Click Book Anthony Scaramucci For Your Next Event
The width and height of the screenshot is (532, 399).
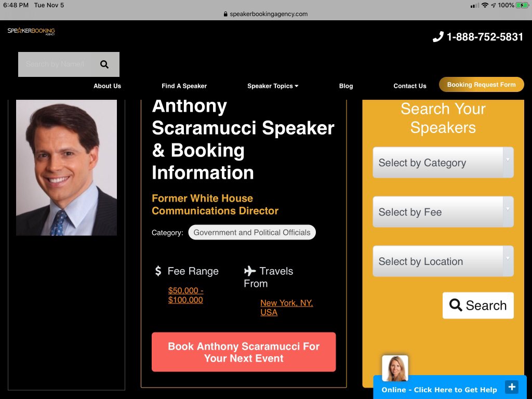[244, 352]
